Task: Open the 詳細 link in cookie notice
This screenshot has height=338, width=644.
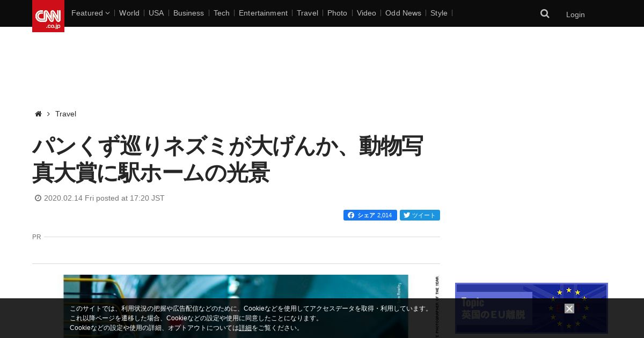Action: (x=245, y=328)
